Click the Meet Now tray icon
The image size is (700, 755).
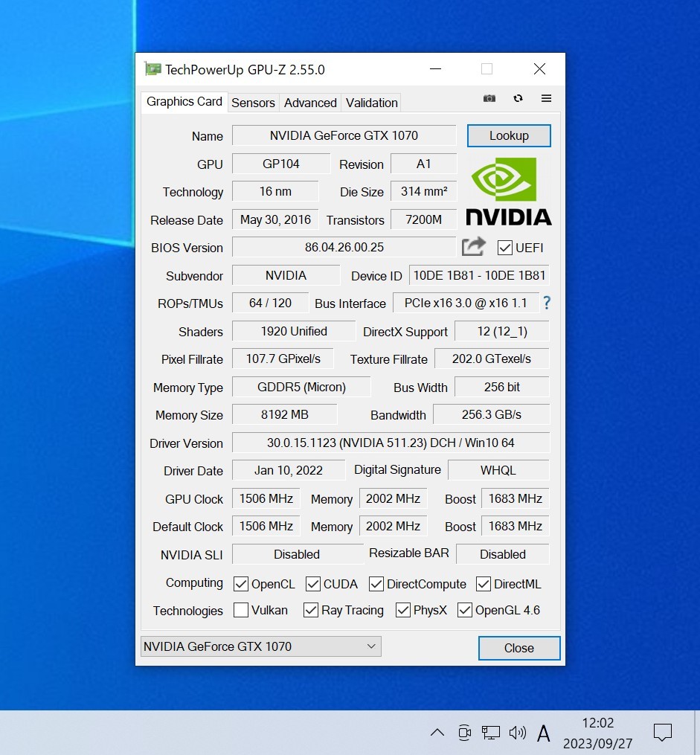pos(464,733)
